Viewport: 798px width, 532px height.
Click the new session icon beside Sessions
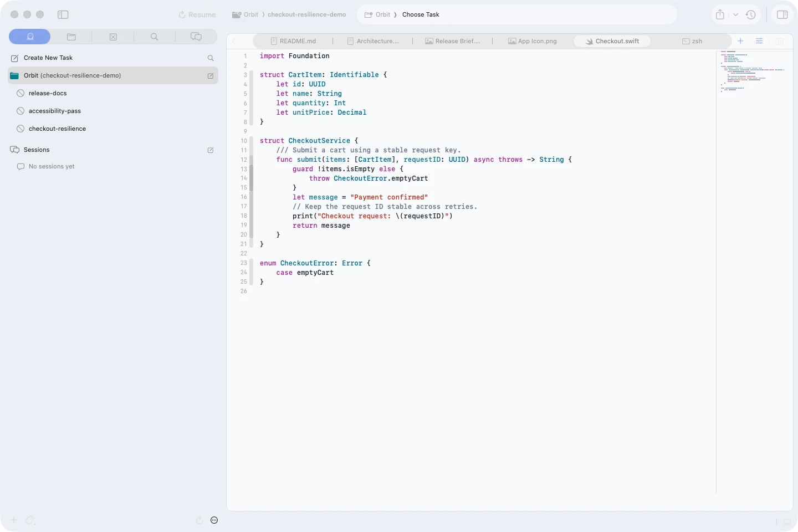[x=211, y=150]
